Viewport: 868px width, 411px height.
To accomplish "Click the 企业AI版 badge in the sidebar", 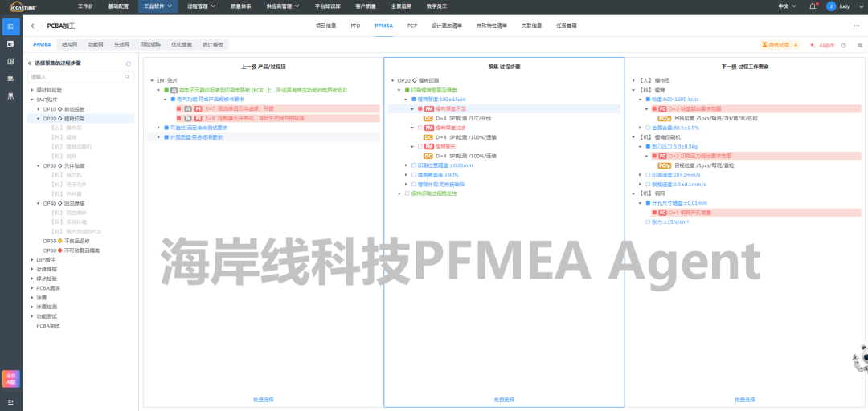I will pos(10,380).
